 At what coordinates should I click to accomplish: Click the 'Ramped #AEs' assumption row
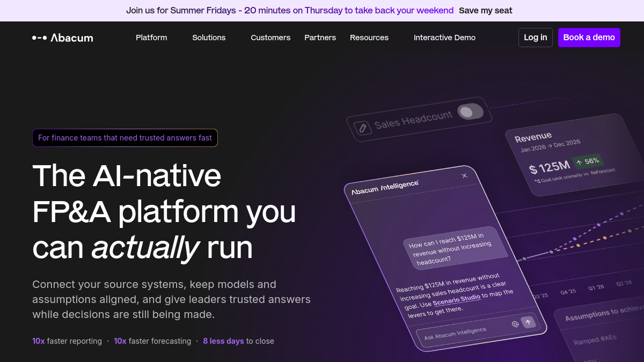[595, 341]
